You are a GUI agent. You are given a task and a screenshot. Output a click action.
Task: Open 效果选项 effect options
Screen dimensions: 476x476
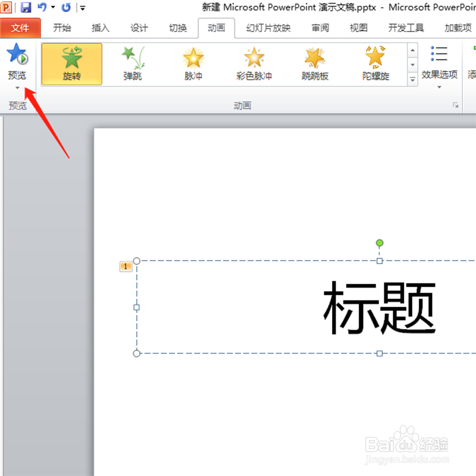pos(439,67)
